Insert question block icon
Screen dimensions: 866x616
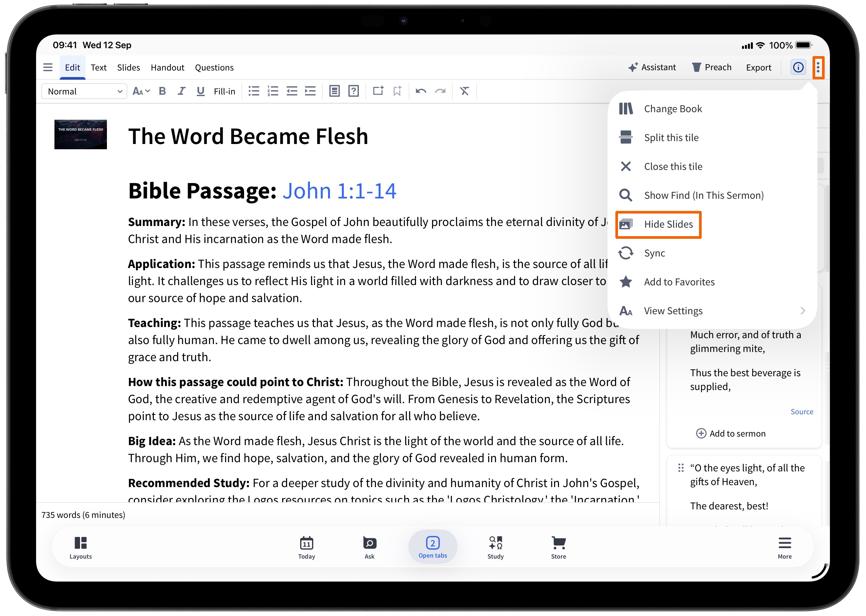pyautogui.click(x=354, y=92)
